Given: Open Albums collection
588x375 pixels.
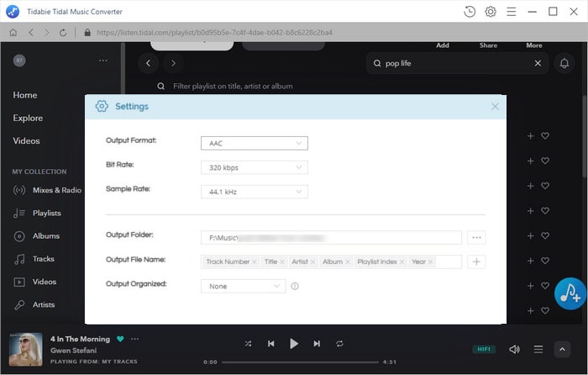Looking at the screenshot, I should [36, 236].
